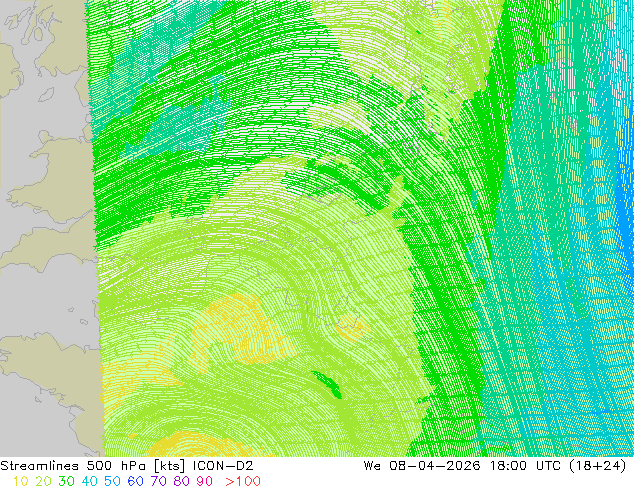Click the violet '80' legend value
Screen dimensions: 634x490
(182, 481)
